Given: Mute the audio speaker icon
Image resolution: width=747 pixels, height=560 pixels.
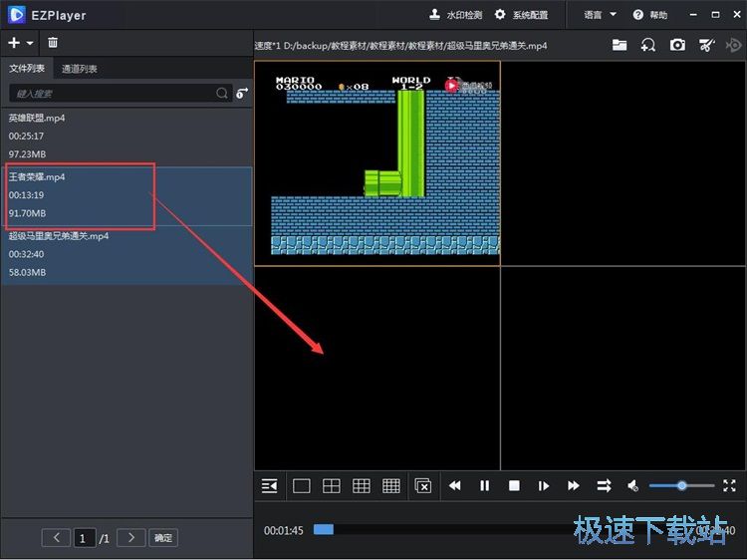Looking at the screenshot, I should [632, 486].
